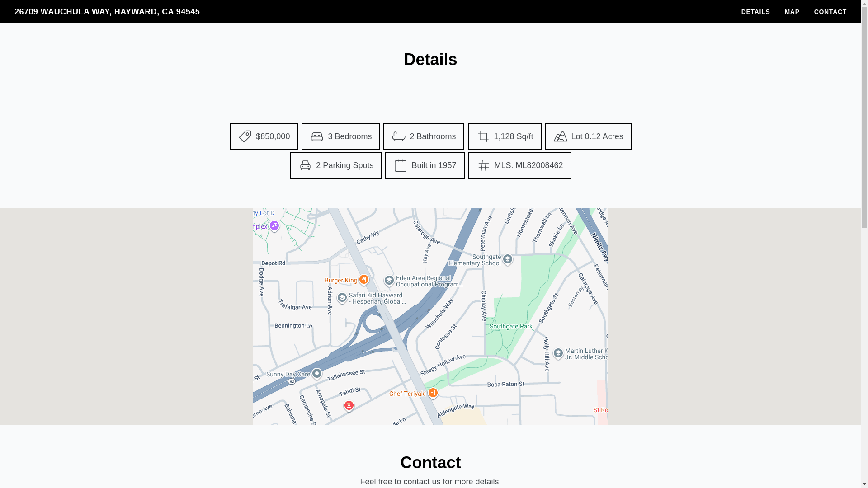Image resolution: width=868 pixels, height=488 pixels.
Task: Select Safari Kid Hayward map marker
Action: click(x=342, y=298)
